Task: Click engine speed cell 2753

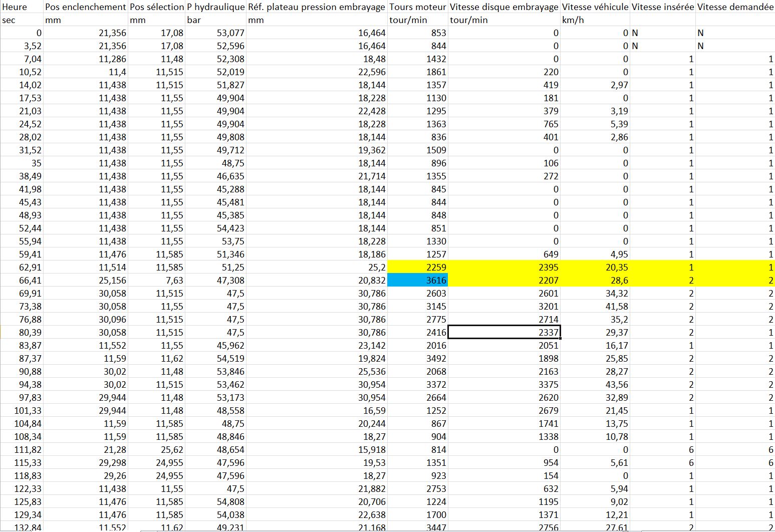Action: coord(418,488)
